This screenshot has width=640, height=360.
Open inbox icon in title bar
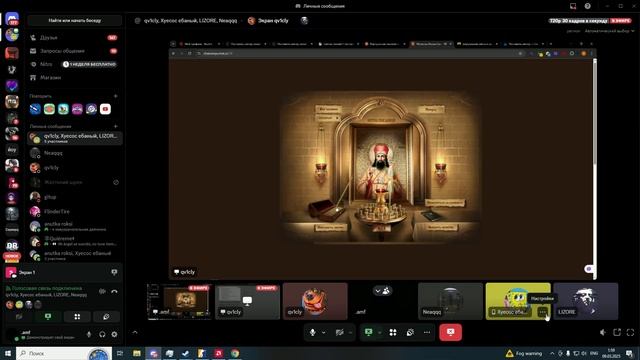(573, 6)
